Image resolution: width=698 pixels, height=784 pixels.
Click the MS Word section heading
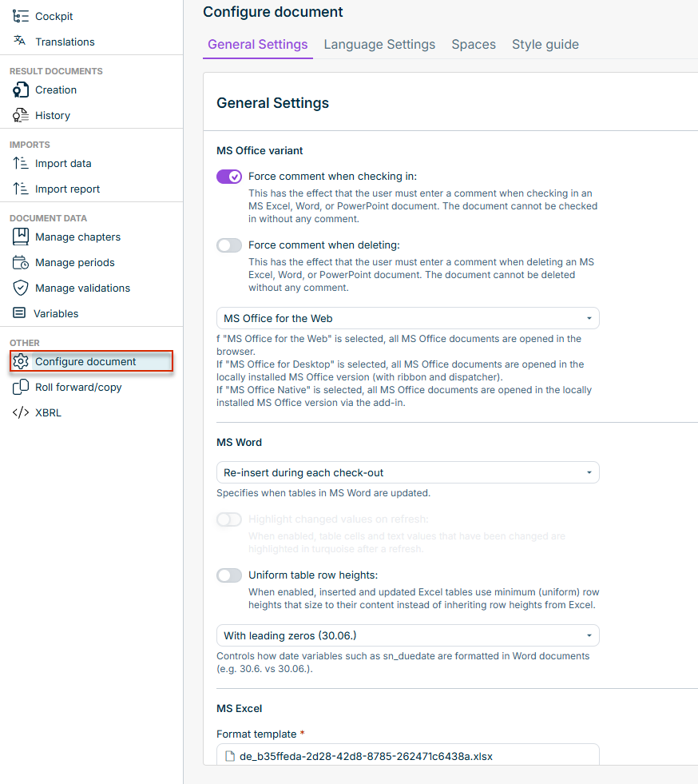pyautogui.click(x=239, y=443)
